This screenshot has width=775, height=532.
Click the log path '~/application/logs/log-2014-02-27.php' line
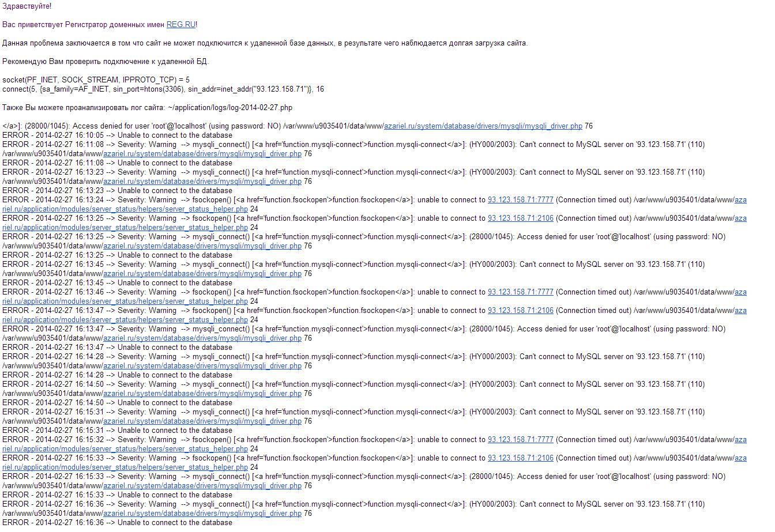(x=147, y=108)
